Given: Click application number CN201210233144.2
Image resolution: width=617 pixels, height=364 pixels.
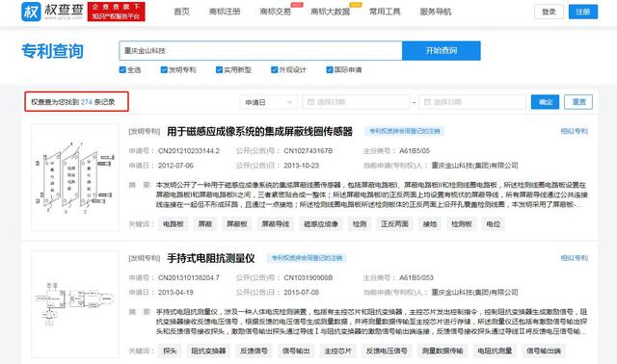Looking at the screenshot, I should (189, 151).
